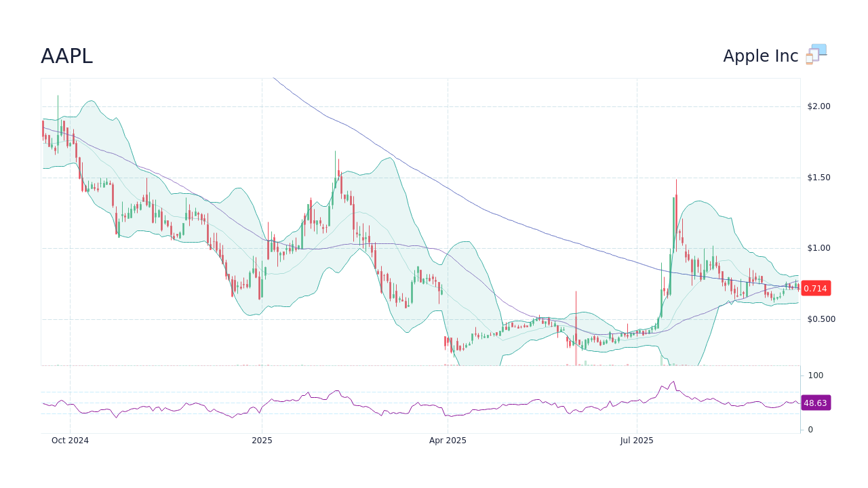Image resolution: width=868 pixels, height=488 pixels.
Task: Select the AAPL ticker title
Action: tap(67, 56)
